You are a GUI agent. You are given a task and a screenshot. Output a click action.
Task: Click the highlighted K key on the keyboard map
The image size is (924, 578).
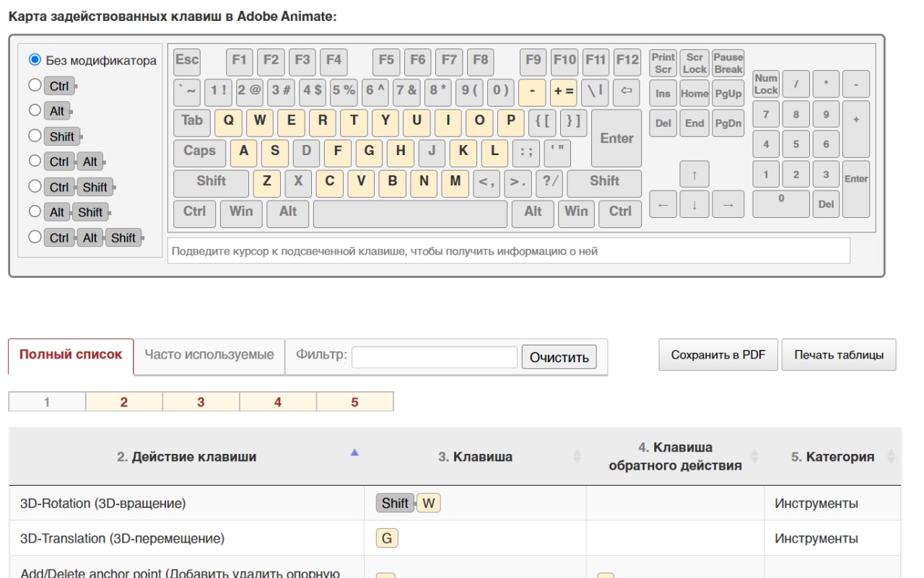pyautogui.click(x=463, y=152)
